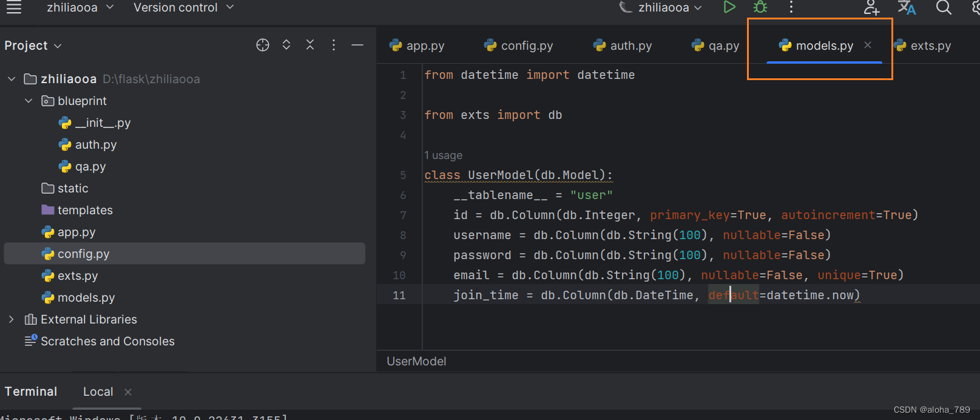Select auth.py in the project tree

[88, 144]
